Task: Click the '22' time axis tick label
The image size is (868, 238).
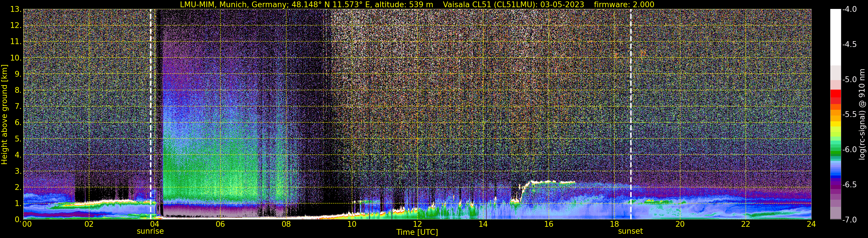Action: pos(746,224)
